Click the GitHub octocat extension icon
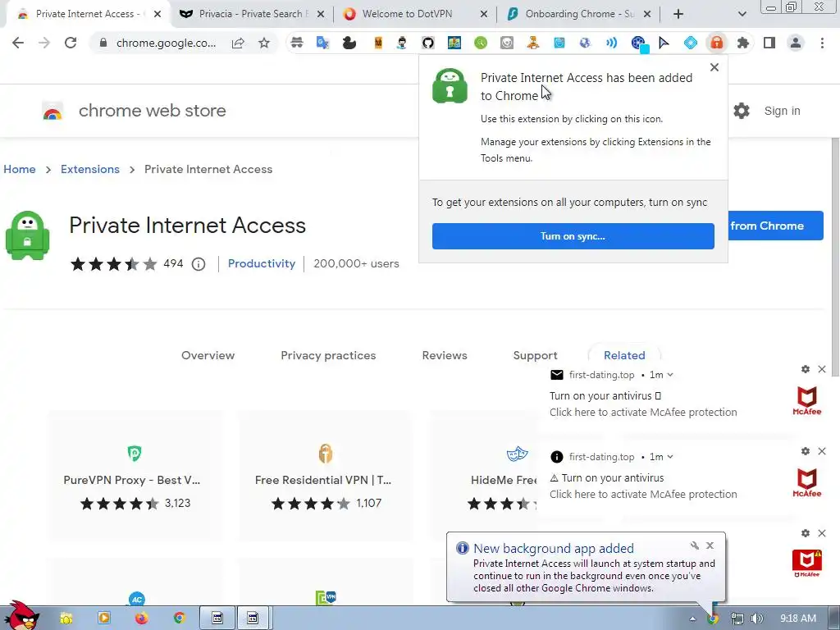This screenshot has height=630, width=840. click(428, 43)
